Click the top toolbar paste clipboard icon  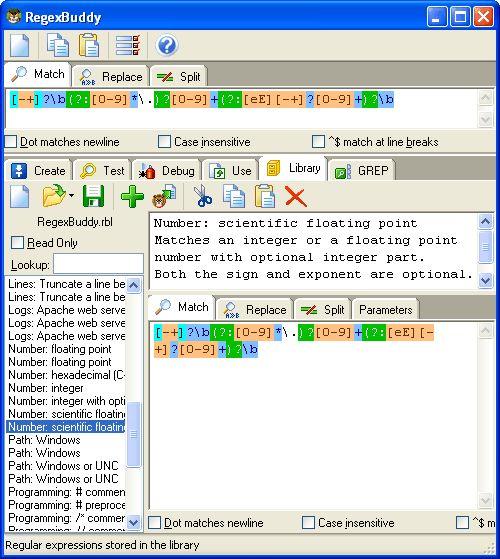coord(88,45)
